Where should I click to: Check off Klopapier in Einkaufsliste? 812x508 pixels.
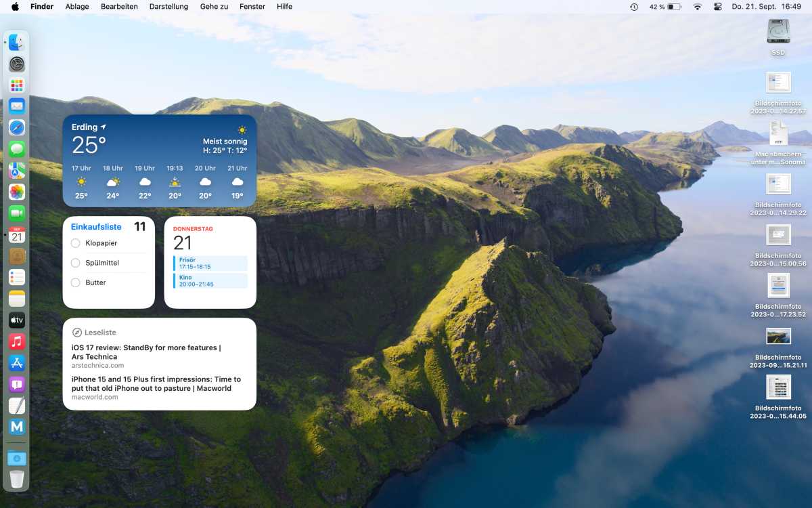tap(76, 243)
